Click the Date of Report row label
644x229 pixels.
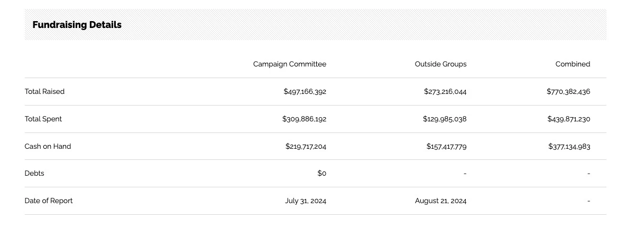(x=49, y=201)
